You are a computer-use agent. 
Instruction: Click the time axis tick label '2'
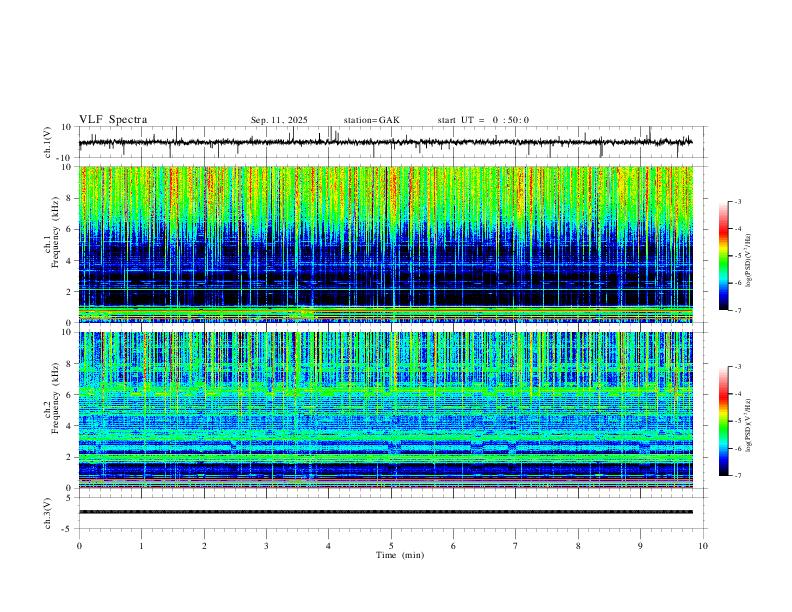[x=204, y=546]
